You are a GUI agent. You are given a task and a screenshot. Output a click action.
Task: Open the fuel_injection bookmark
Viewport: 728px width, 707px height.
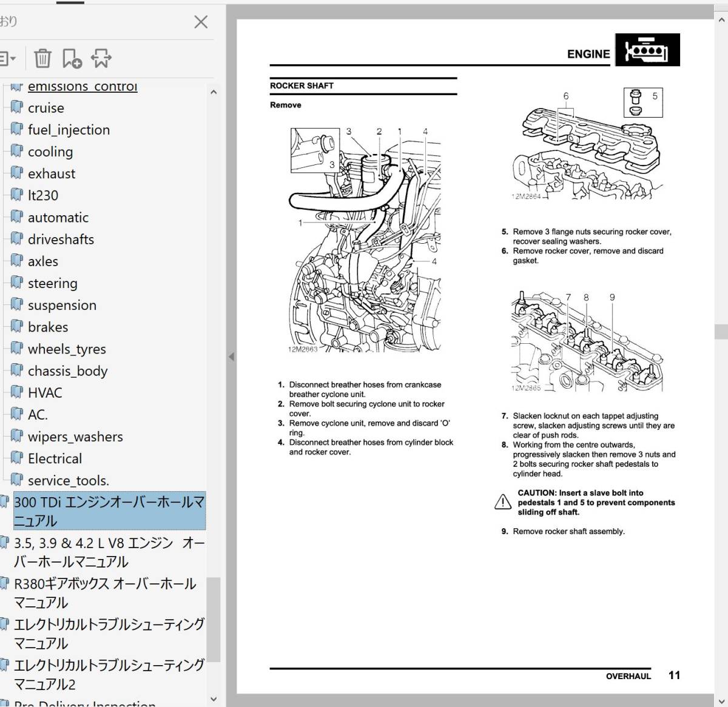pyautogui.click(x=69, y=130)
